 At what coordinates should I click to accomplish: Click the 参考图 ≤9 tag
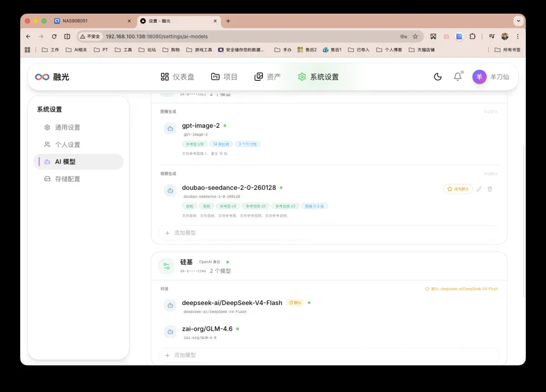[228, 206]
